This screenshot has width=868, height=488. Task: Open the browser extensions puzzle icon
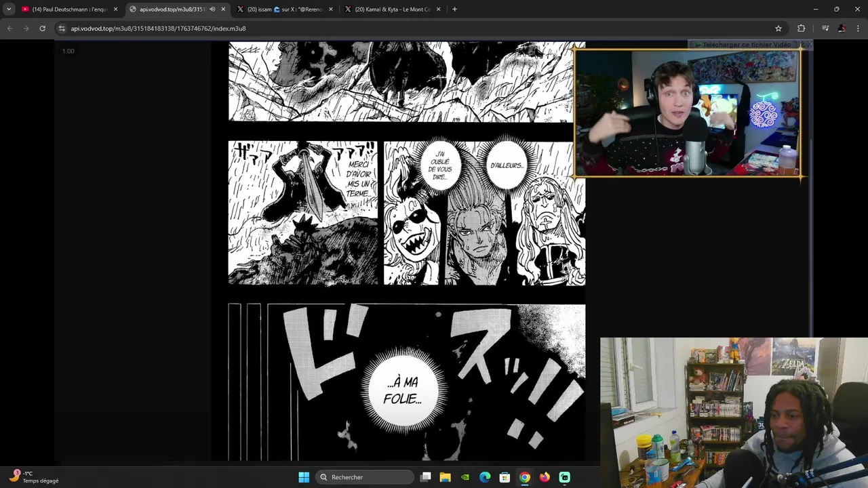pos(802,28)
